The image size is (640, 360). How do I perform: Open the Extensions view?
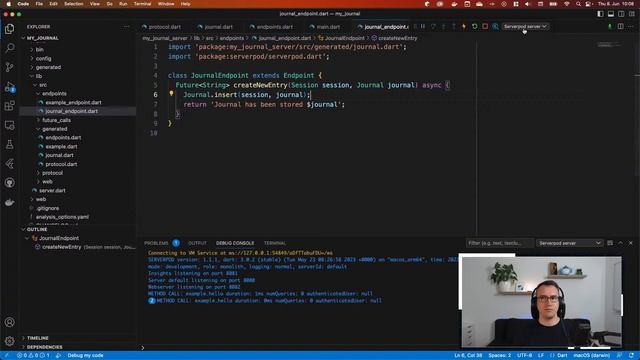9,106
